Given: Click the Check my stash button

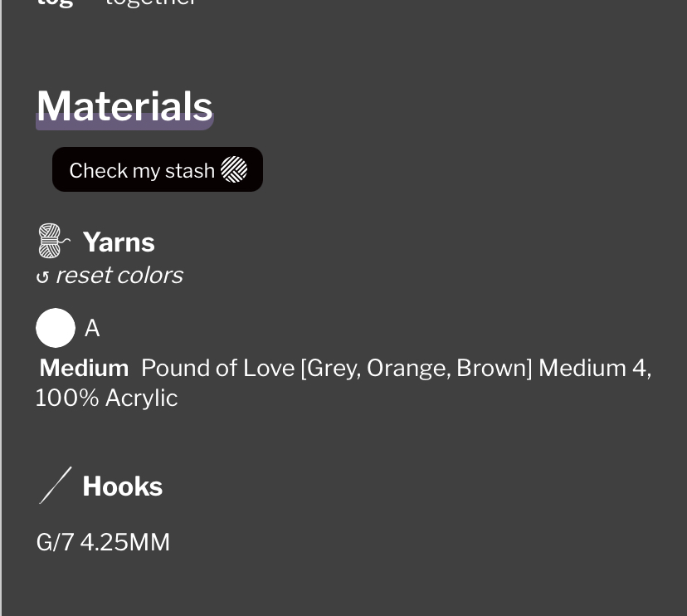Looking at the screenshot, I should pyautogui.click(x=158, y=169).
